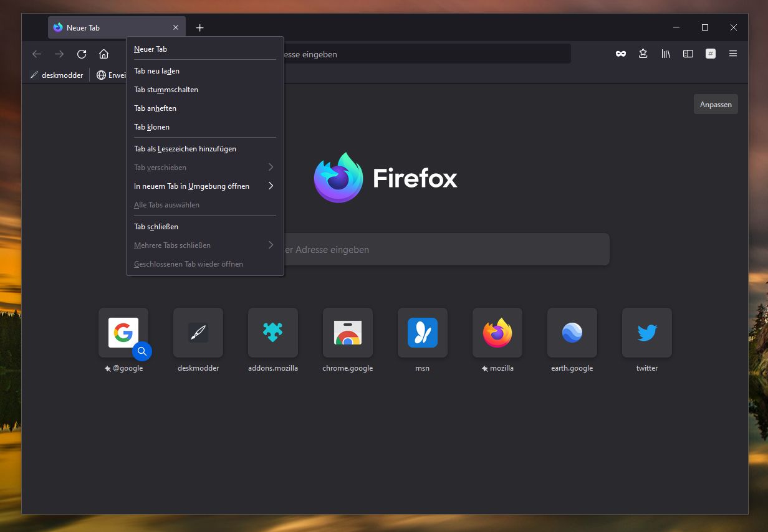This screenshot has height=532, width=768.
Task: Select Tab neu laden menu entry
Action: [204, 71]
